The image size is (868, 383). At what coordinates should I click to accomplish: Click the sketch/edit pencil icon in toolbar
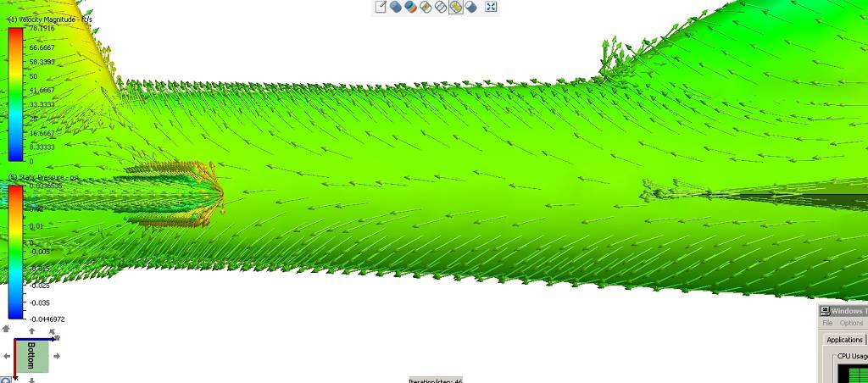pos(381,8)
